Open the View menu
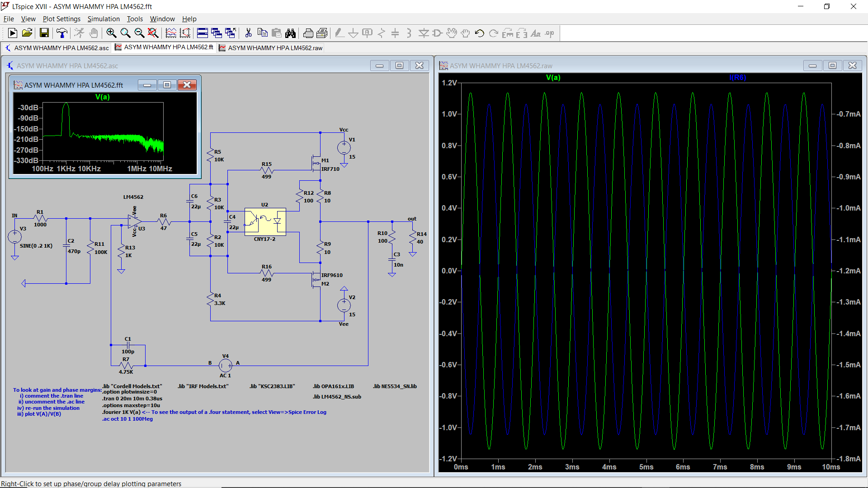Viewport: 868px width, 488px height. click(28, 19)
